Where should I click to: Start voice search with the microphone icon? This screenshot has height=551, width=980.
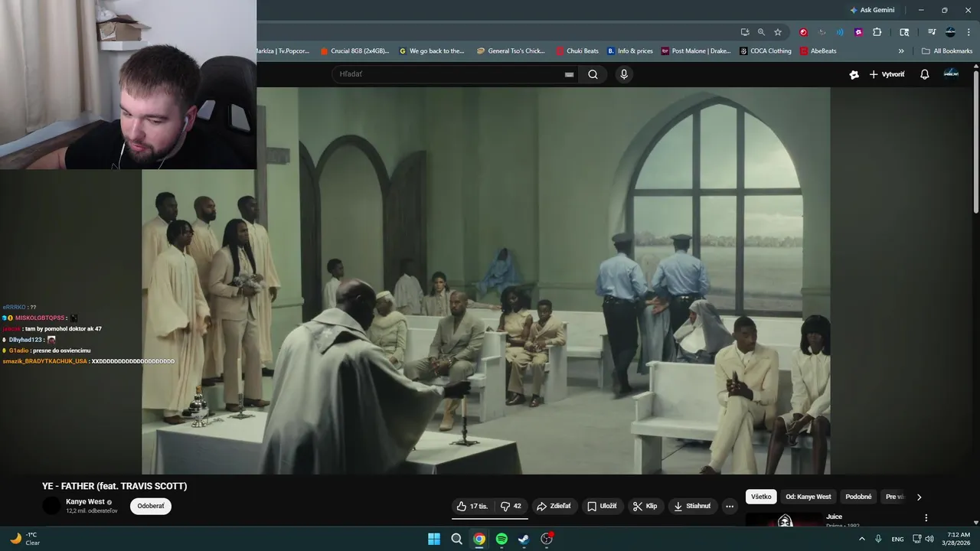point(624,74)
